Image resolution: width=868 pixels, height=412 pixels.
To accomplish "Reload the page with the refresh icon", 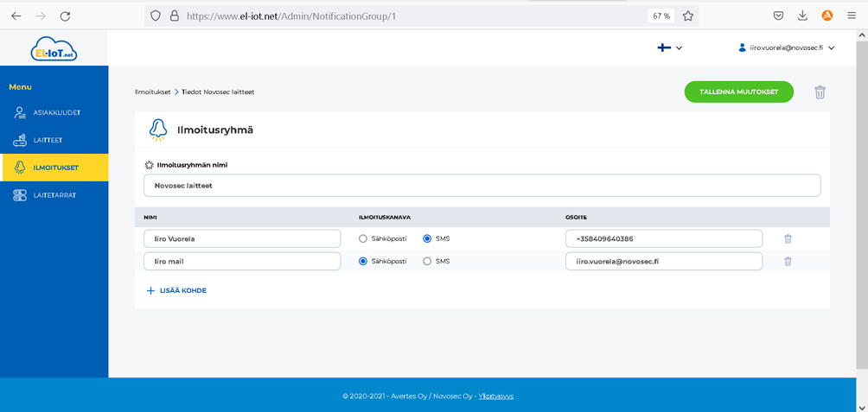I will (x=66, y=16).
